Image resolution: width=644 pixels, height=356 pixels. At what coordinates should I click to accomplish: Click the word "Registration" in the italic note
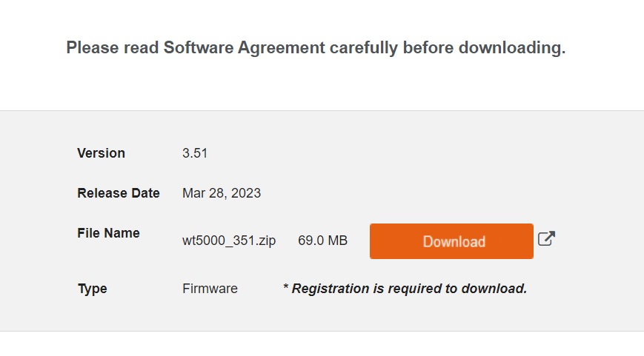tap(326, 288)
